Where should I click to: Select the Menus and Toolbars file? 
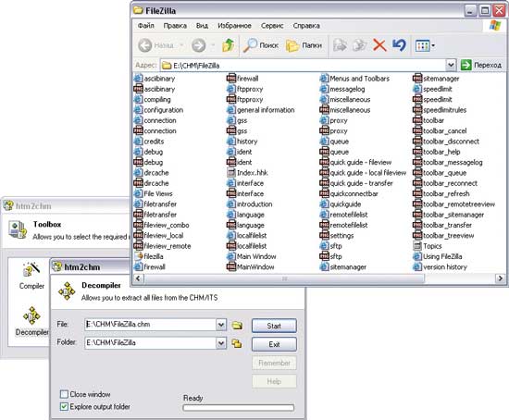pyautogui.click(x=354, y=79)
